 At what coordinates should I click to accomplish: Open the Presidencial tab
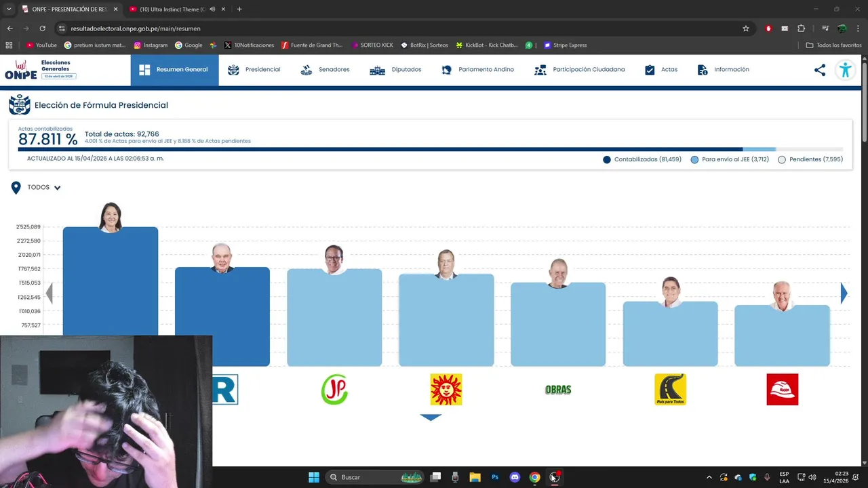pyautogui.click(x=254, y=70)
